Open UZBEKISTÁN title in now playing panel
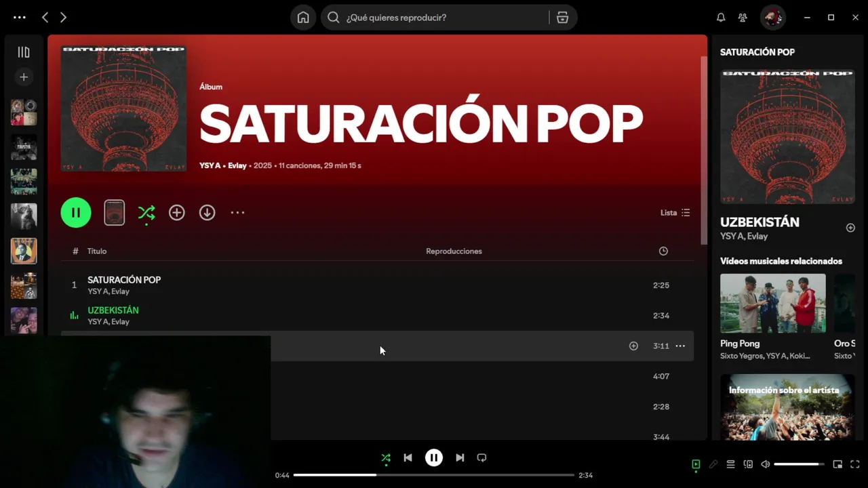The width and height of the screenshot is (868, 488). [759, 222]
